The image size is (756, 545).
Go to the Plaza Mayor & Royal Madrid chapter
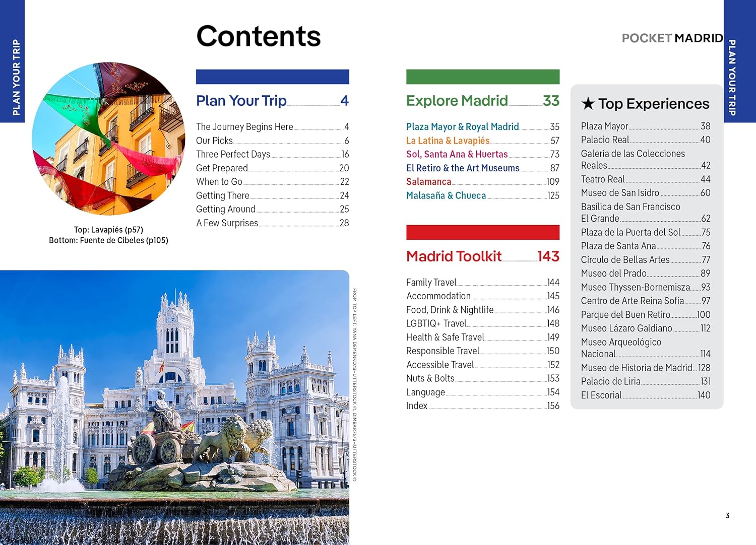pos(462,127)
